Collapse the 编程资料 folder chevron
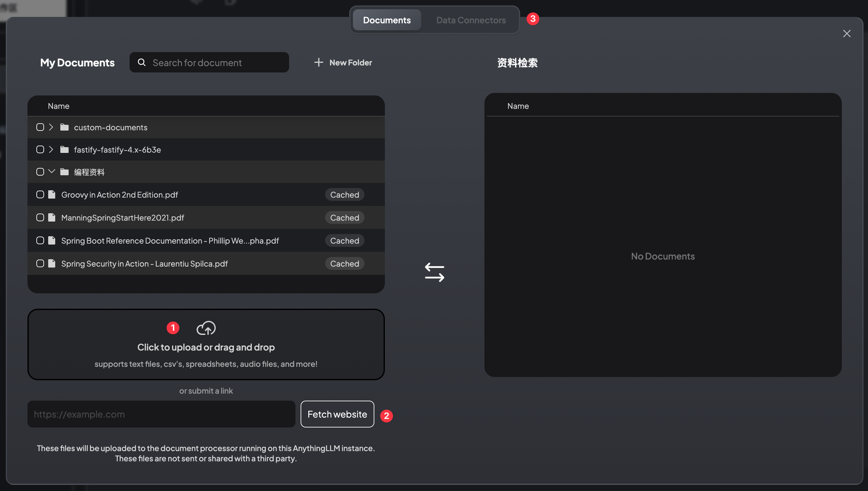Image resolution: width=868 pixels, height=491 pixels. pyautogui.click(x=52, y=172)
